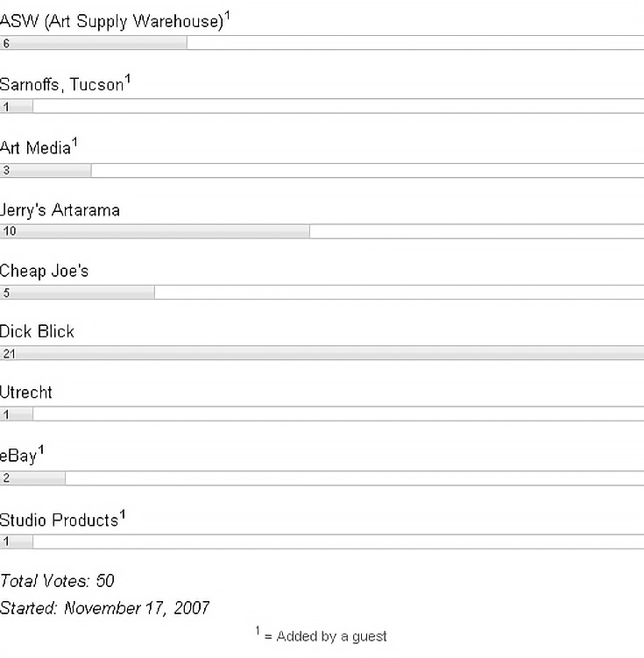Click the Sarnoffs, Tucson vote bar
Image resolution: width=644 pixels, height=658 pixels.
17,107
